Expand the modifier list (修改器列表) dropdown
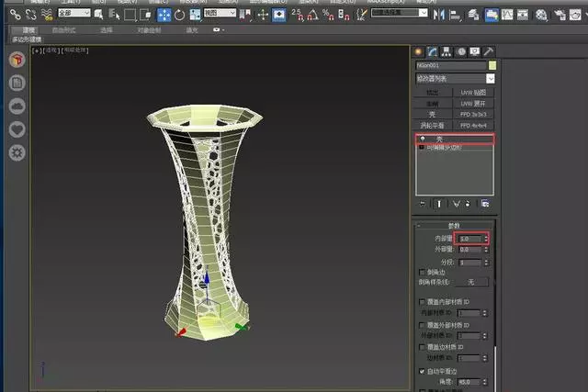This screenshot has height=392, width=588. tap(455, 79)
